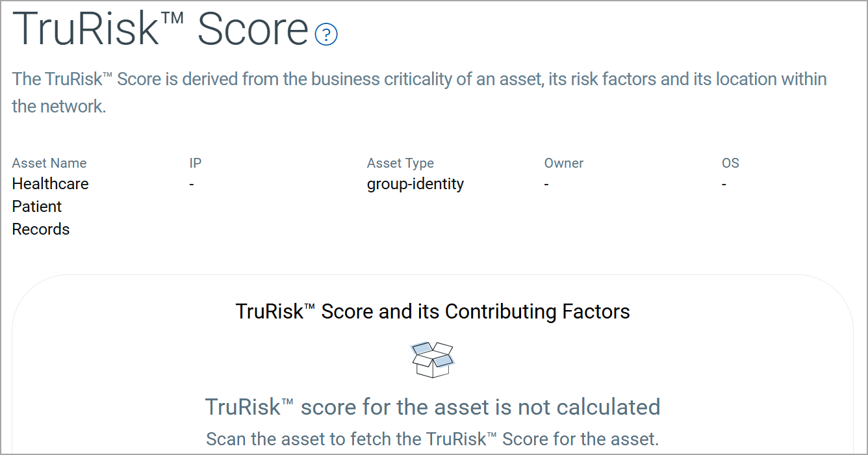Open the help icon beside TruRisk Score
868x455 pixels.
click(326, 34)
